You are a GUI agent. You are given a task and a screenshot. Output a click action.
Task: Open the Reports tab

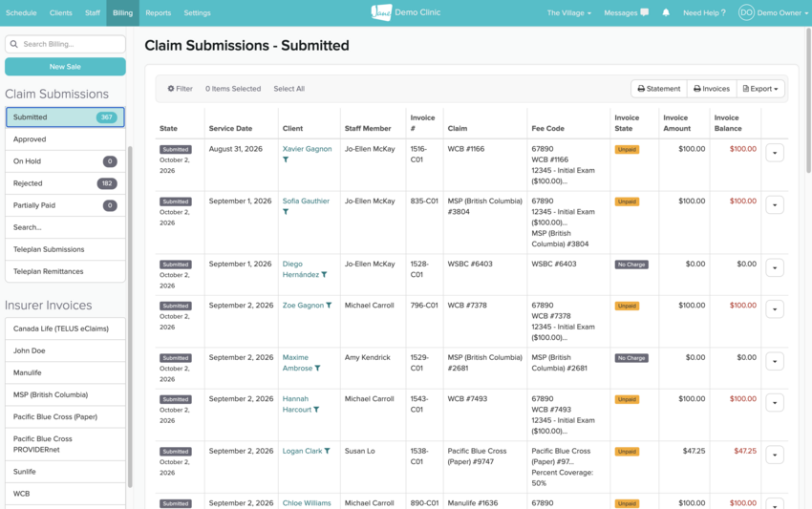tap(158, 13)
